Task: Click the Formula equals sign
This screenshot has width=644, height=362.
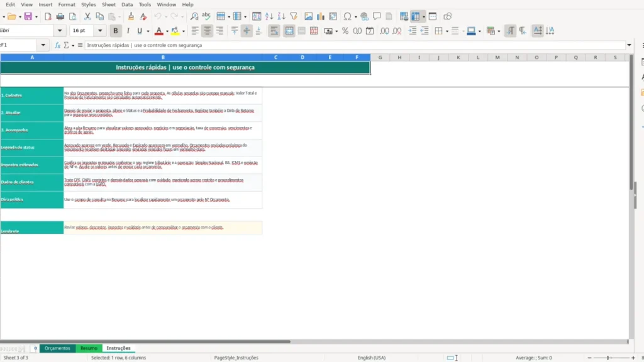Action: [80, 45]
